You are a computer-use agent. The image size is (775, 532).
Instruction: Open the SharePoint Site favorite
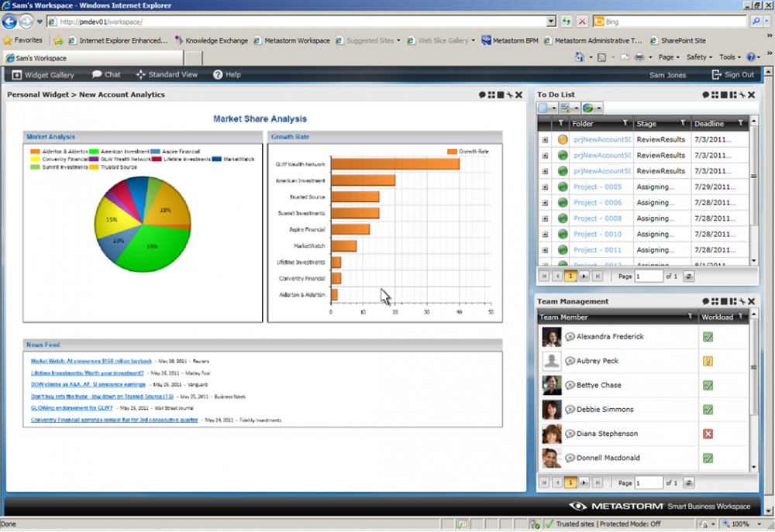(677, 40)
